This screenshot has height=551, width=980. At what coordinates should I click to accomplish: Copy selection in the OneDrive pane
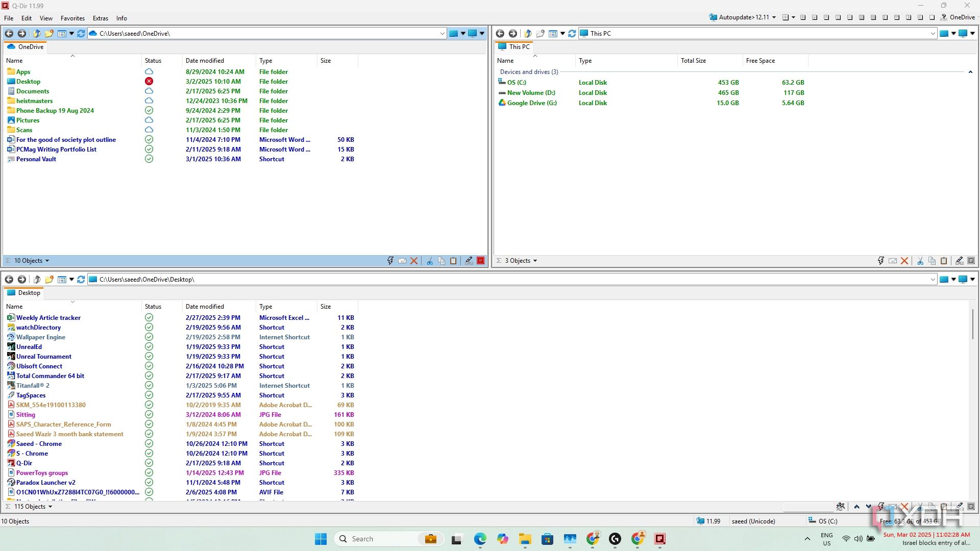pyautogui.click(x=442, y=261)
